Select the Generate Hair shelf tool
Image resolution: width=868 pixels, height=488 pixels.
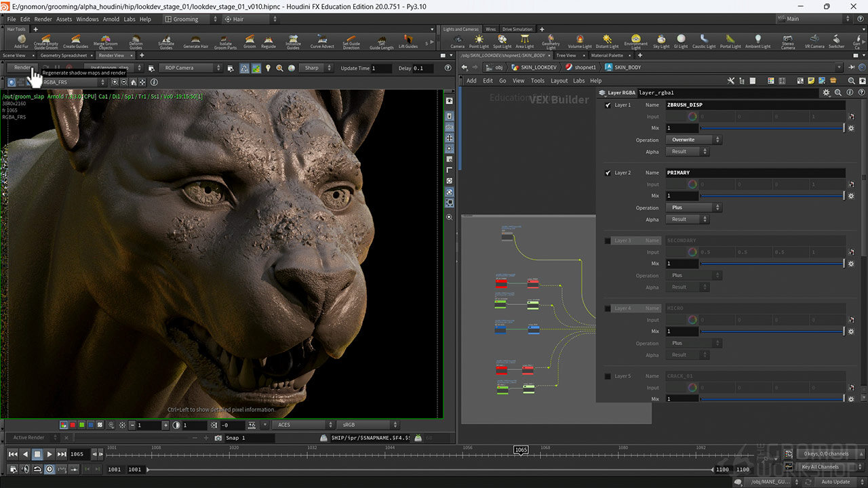tap(195, 41)
